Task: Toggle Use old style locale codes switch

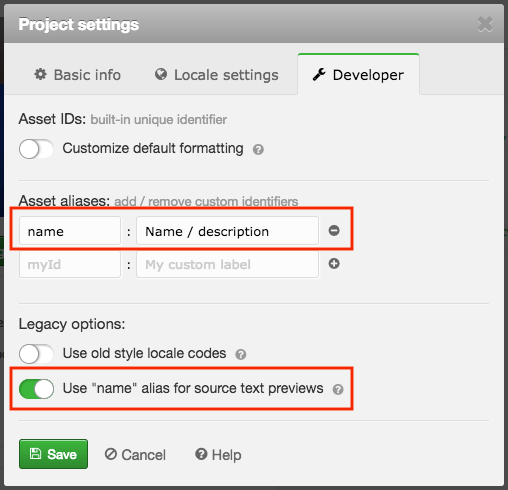Action: pos(36,354)
